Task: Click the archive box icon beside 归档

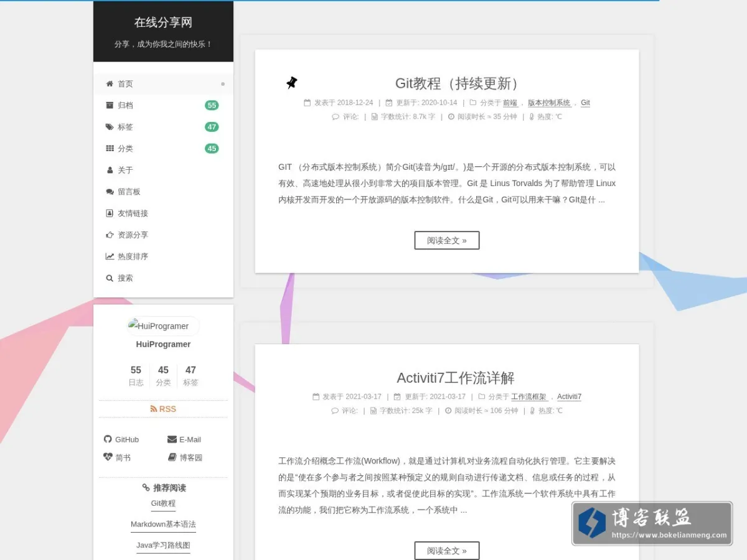Action: [110, 105]
